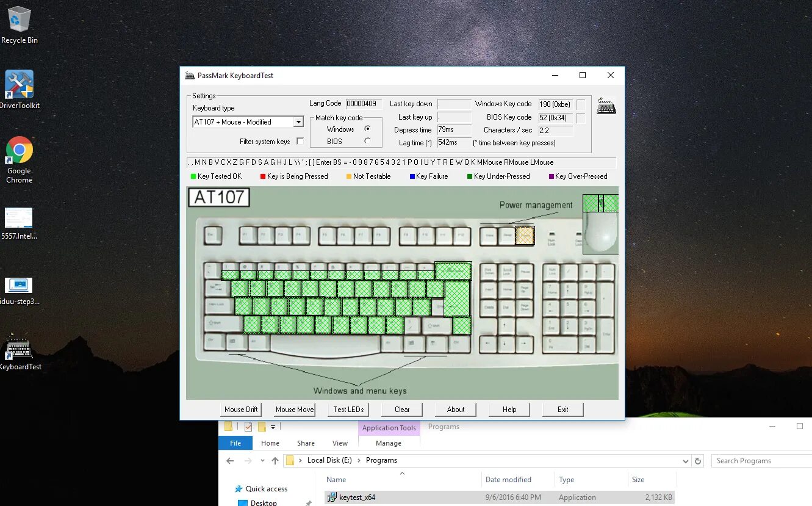The image size is (812, 506).
Task: Open the File tab in Explorer
Action: 235,443
